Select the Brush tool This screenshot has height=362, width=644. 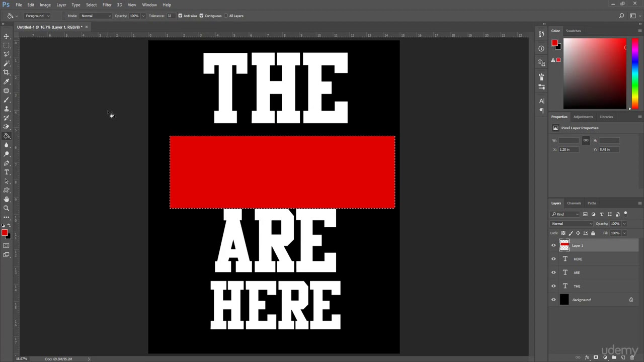(7, 100)
